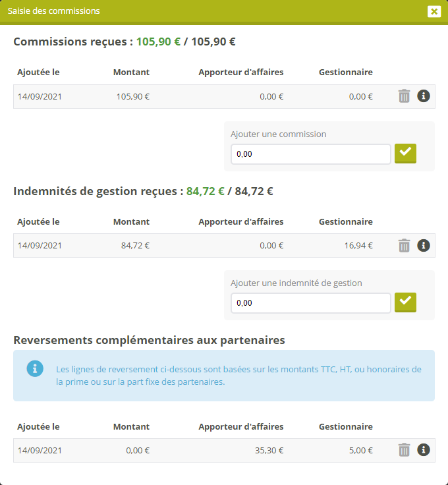Close the Saisie des commissions dialog

(x=434, y=11)
